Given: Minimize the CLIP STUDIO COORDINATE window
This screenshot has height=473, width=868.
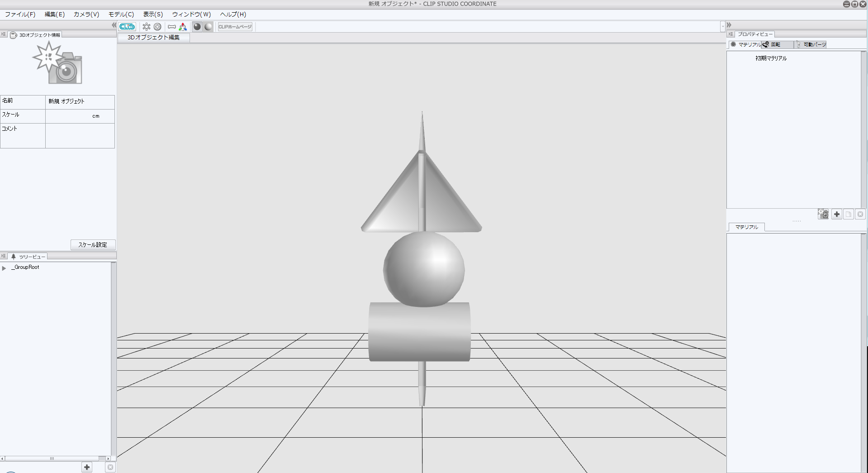Looking at the screenshot, I should tap(847, 4).
